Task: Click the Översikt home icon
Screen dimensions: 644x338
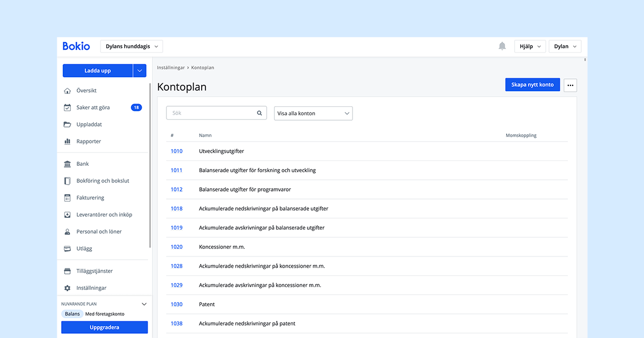Action: pyautogui.click(x=67, y=91)
